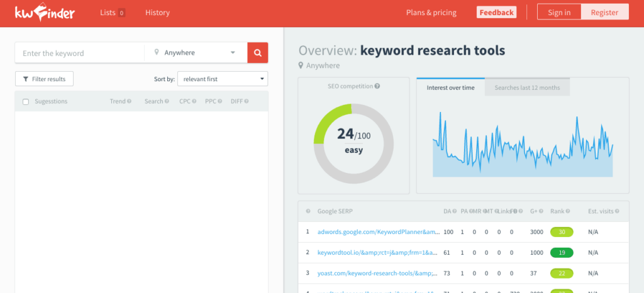The height and width of the screenshot is (293, 644).
Task: Click the Feedback button
Action: coord(497,13)
